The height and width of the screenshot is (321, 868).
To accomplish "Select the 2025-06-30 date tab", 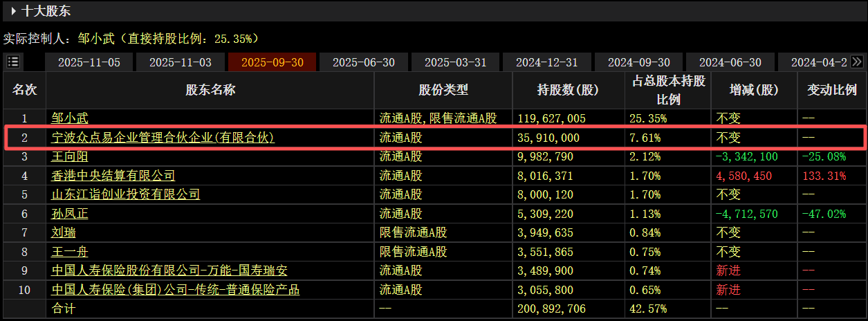I will (364, 62).
